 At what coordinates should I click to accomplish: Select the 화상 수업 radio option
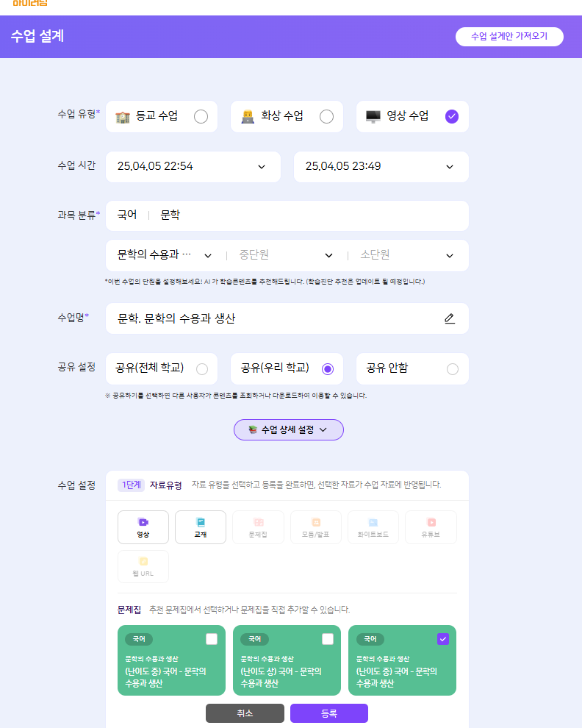pyautogui.click(x=326, y=116)
